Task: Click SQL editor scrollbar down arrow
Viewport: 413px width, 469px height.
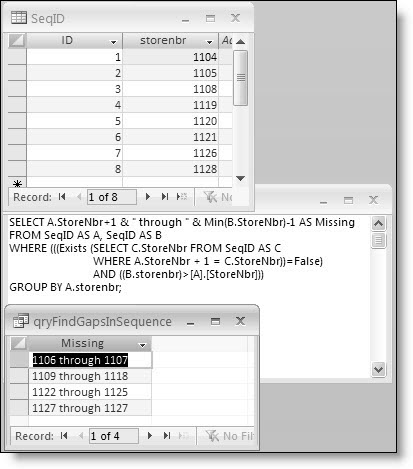Action: pos(378,369)
